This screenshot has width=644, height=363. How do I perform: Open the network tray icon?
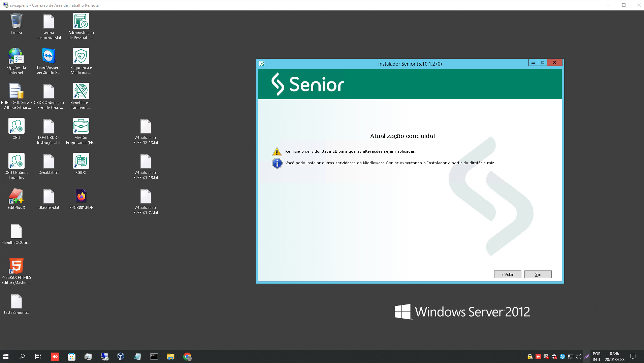(x=571, y=357)
